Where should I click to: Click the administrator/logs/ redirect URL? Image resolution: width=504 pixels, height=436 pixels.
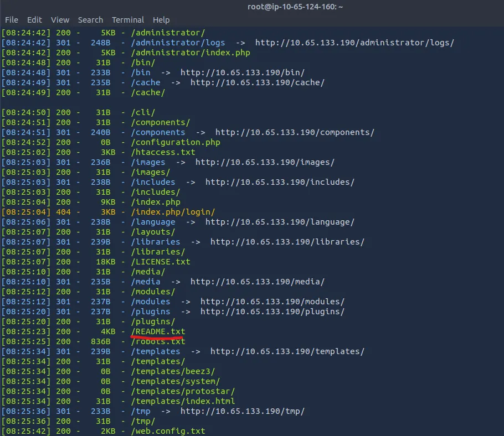click(354, 43)
